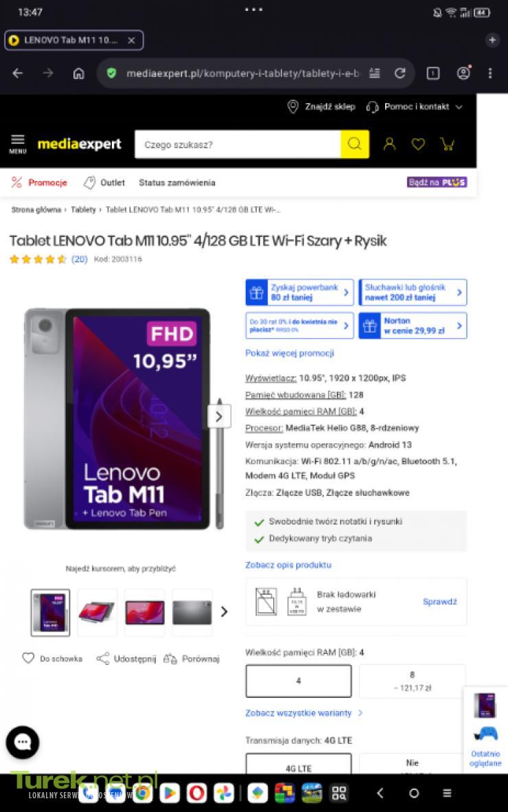Screen dimensions: 508x812
Task: Advance the thumbnail strip with chevron
Action: tap(224, 612)
